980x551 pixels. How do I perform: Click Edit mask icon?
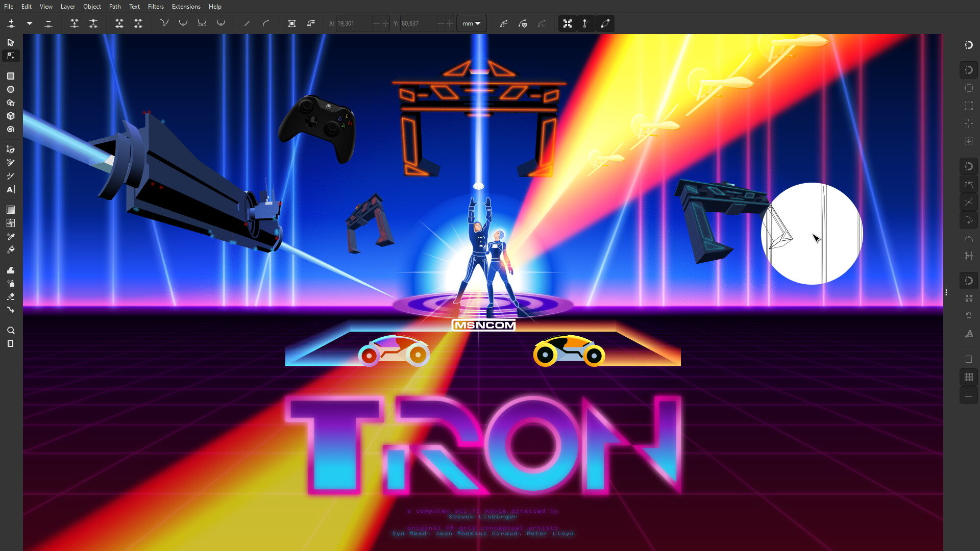click(x=523, y=23)
